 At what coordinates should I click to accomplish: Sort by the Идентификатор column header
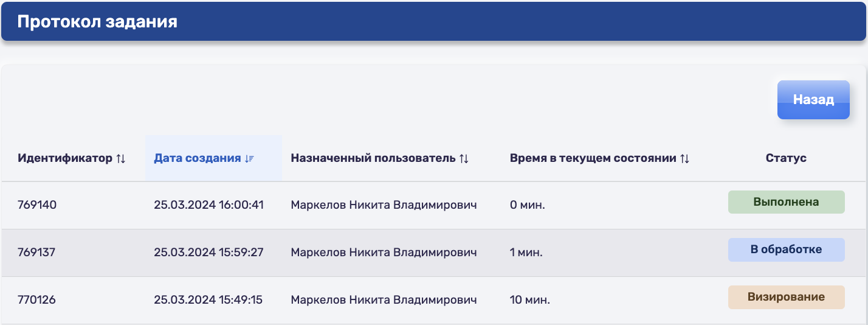click(65, 158)
